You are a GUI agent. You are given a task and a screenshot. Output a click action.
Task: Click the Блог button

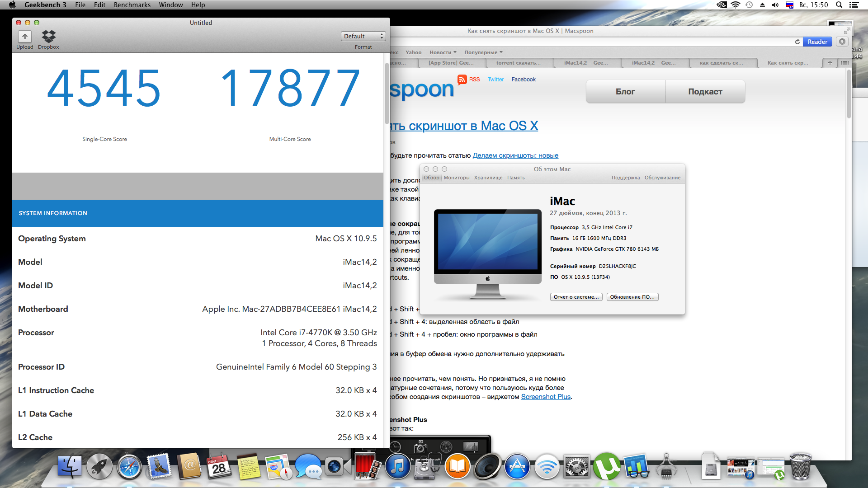pyautogui.click(x=626, y=92)
